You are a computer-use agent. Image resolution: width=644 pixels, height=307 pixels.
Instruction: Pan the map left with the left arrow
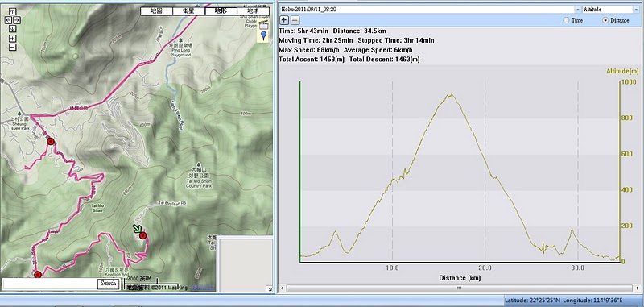pyautogui.click(x=8, y=19)
